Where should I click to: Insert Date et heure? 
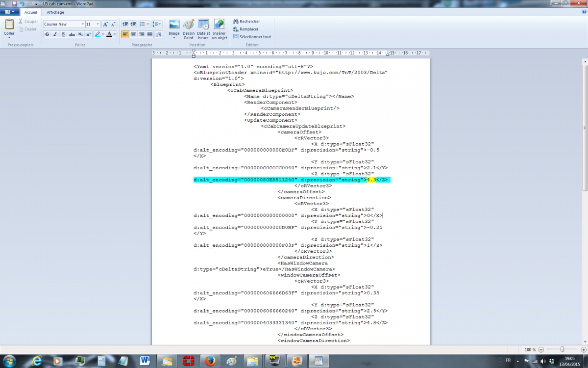[203, 29]
